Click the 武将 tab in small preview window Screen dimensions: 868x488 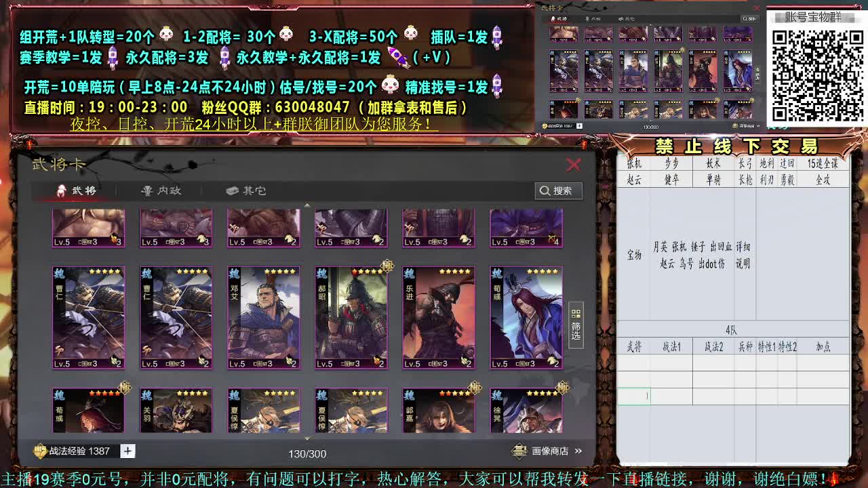tap(559, 19)
